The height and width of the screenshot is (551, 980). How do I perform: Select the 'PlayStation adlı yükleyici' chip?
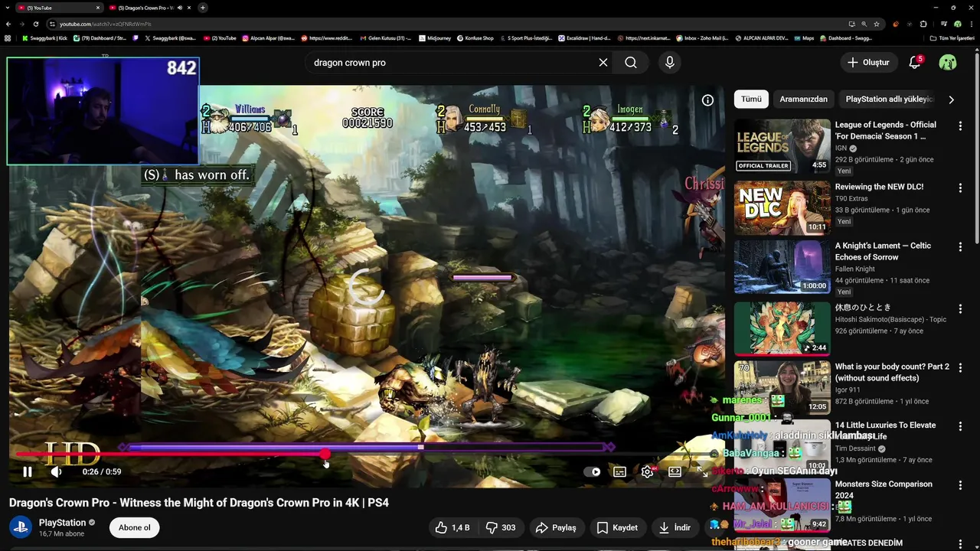pos(889,99)
